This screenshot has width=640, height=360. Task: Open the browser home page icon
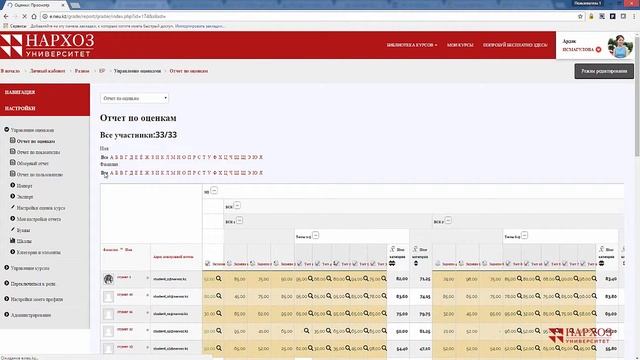34,16
